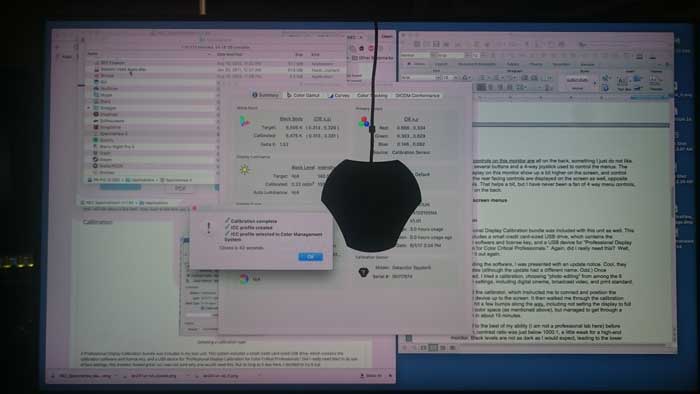700x394 pixels.
Task: Click the calibration sensor shield icon
Action: tap(363, 271)
